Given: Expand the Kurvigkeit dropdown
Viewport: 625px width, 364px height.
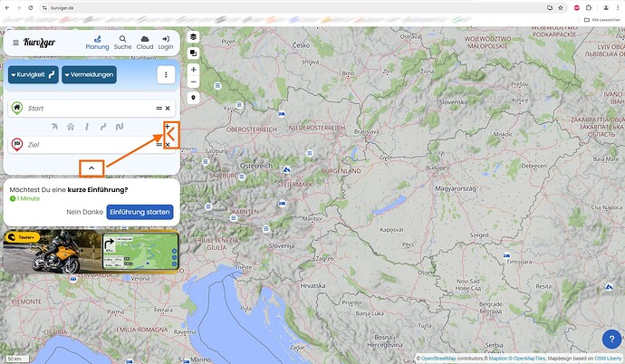Looking at the screenshot, I should click(34, 74).
